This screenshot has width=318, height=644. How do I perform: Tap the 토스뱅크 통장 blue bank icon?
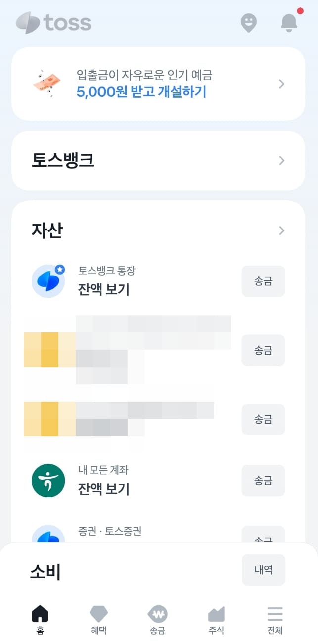coord(48,281)
